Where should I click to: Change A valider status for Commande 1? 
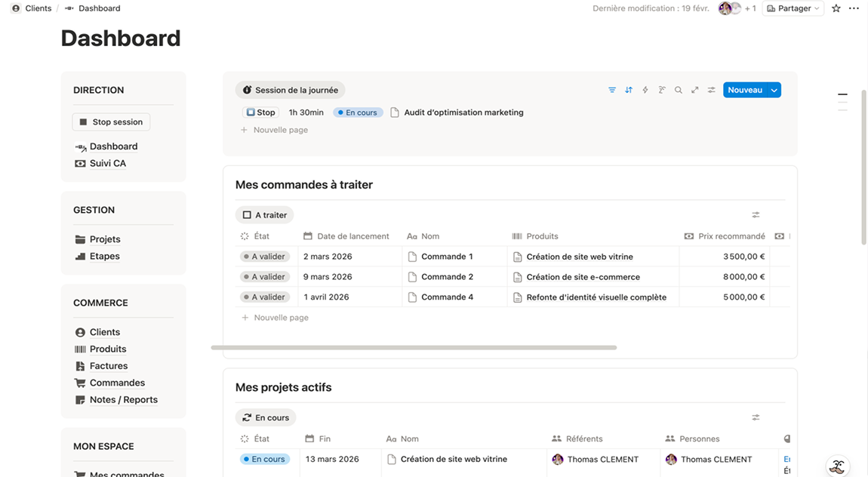(x=265, y=257)
